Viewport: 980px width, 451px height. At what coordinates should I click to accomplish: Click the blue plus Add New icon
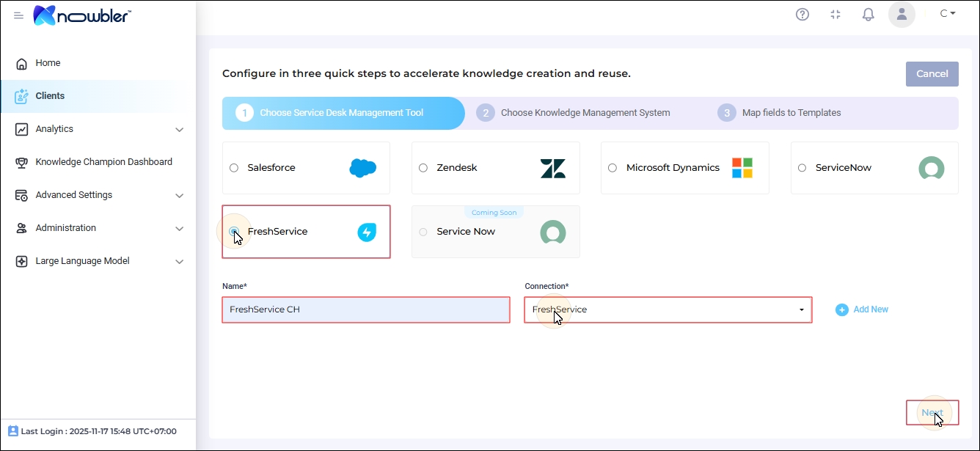point(841,310)
